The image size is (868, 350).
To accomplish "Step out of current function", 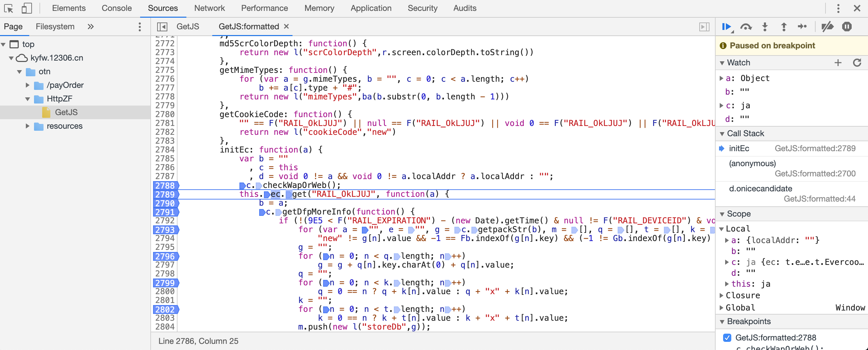I will point(784,27).
